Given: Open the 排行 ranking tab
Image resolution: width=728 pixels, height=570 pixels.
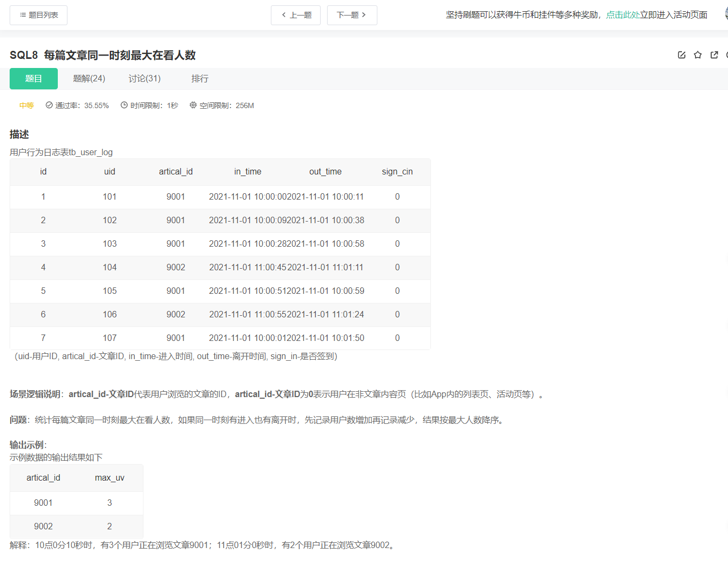Looking at the screenshot, I should (200, 79).
